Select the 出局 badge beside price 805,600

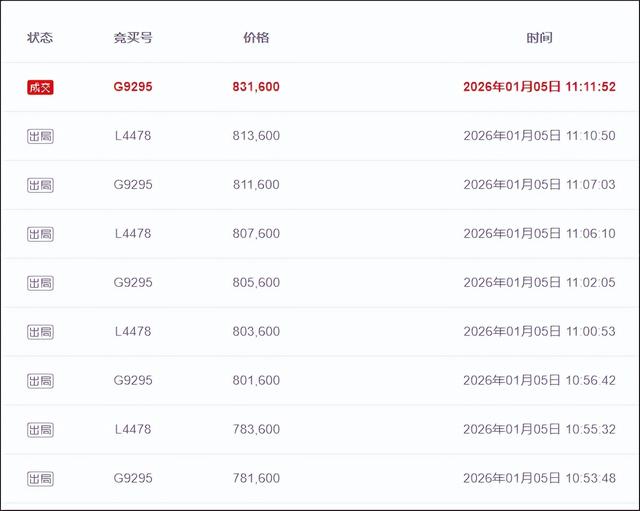pyautogui.click(x=40, y=283)
